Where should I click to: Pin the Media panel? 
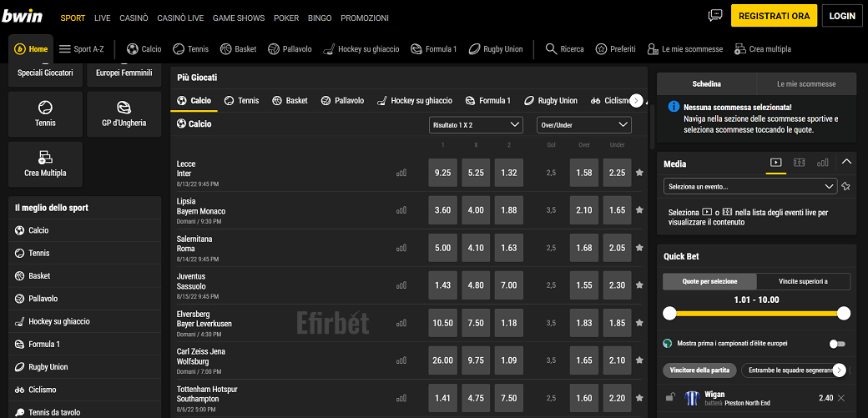(x=845, y=187)
